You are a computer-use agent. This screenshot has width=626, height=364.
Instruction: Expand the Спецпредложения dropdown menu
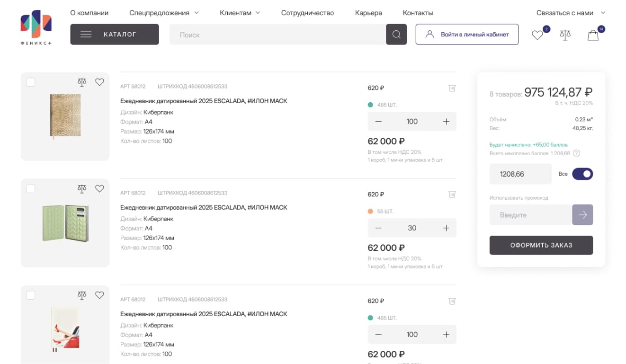click(x=164, y=13)
